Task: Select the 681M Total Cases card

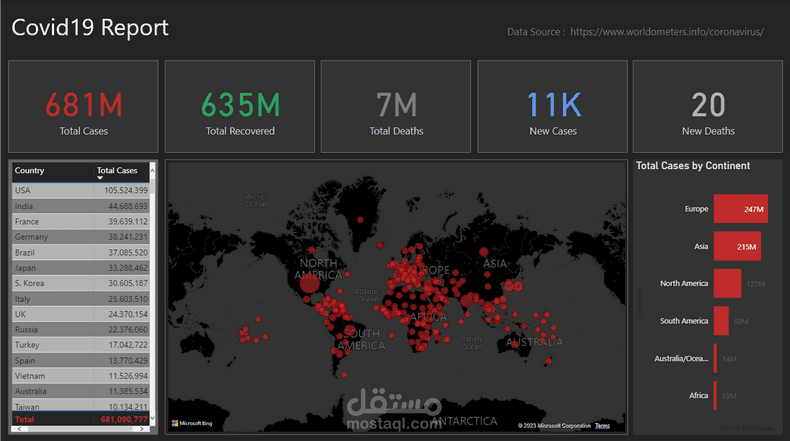Action: pos(83,106)
